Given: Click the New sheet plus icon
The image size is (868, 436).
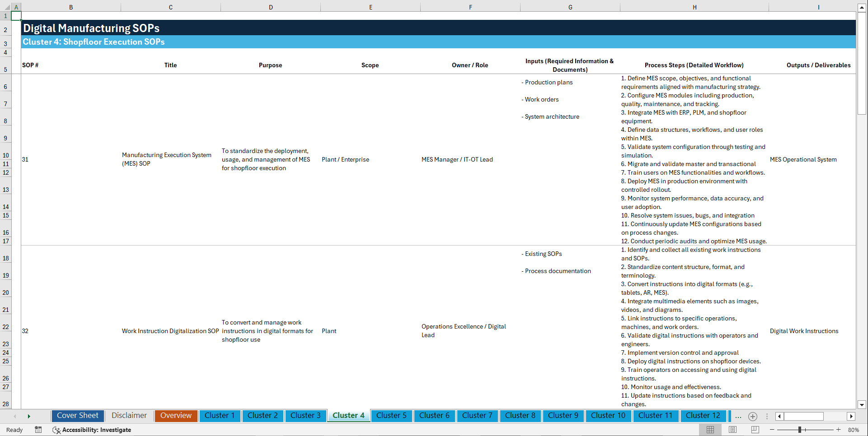Looking at the screenshot, I should [753, 417].
